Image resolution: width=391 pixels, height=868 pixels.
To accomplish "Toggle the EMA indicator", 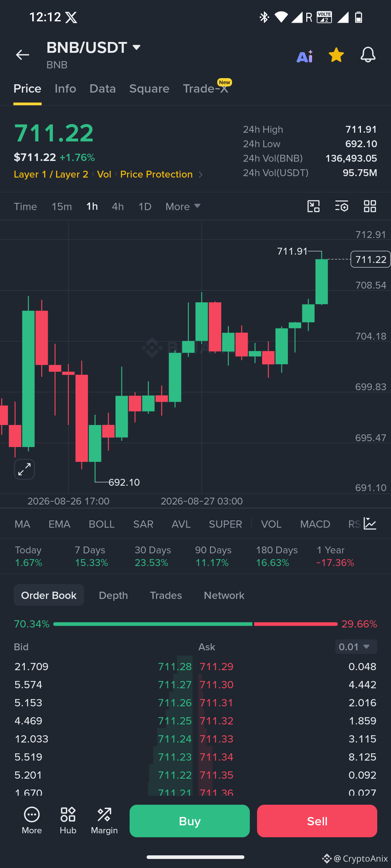I will pyautogui.click(x=59, y=524).
